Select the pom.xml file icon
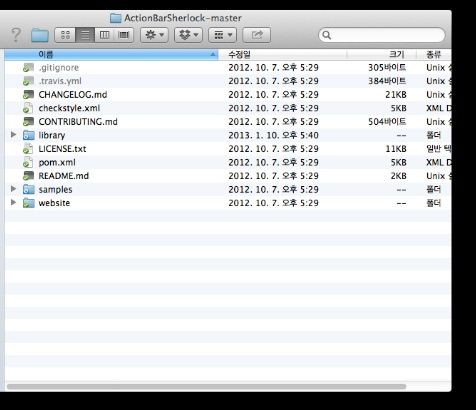 pyautogui.click(x=28, y=162)
